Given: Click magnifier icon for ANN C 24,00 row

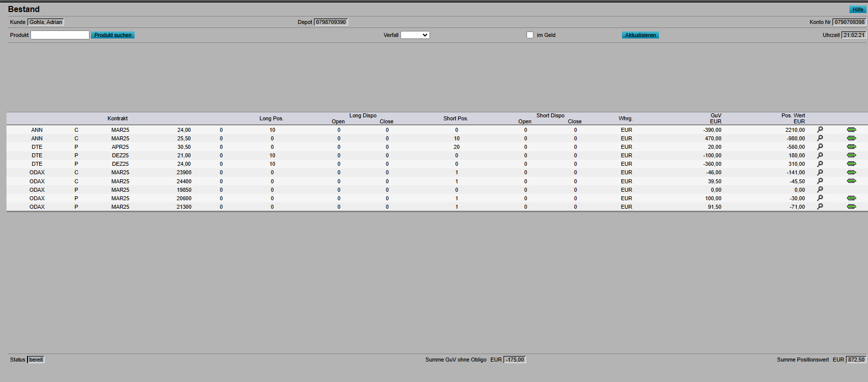Looking at the screenshot, I should coord(820,130).
